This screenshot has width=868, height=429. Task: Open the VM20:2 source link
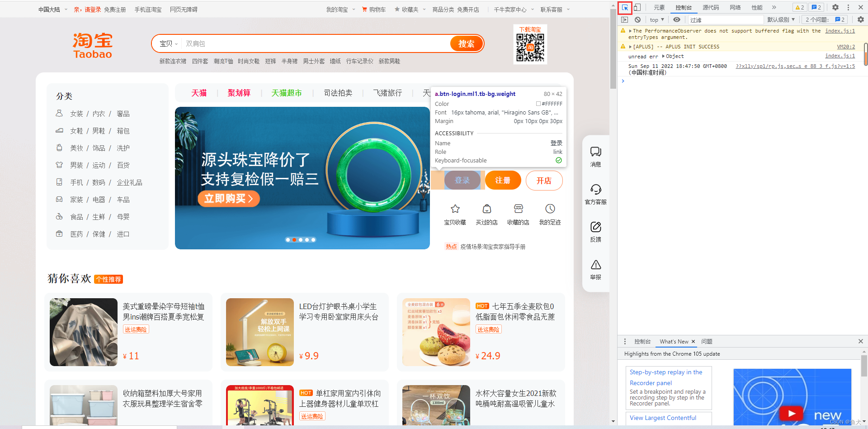pos(846,47)
